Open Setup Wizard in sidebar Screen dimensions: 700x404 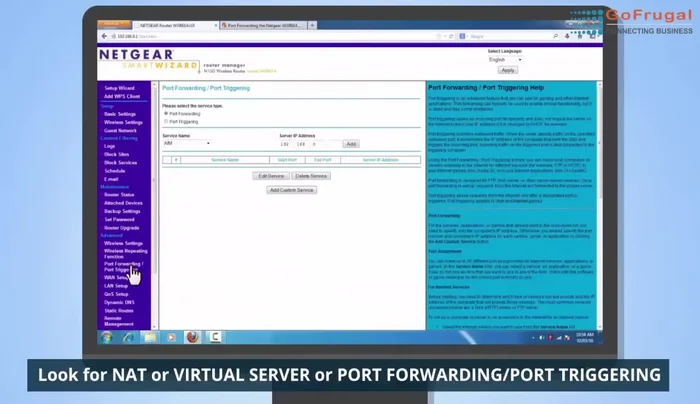tap(119, 88)
